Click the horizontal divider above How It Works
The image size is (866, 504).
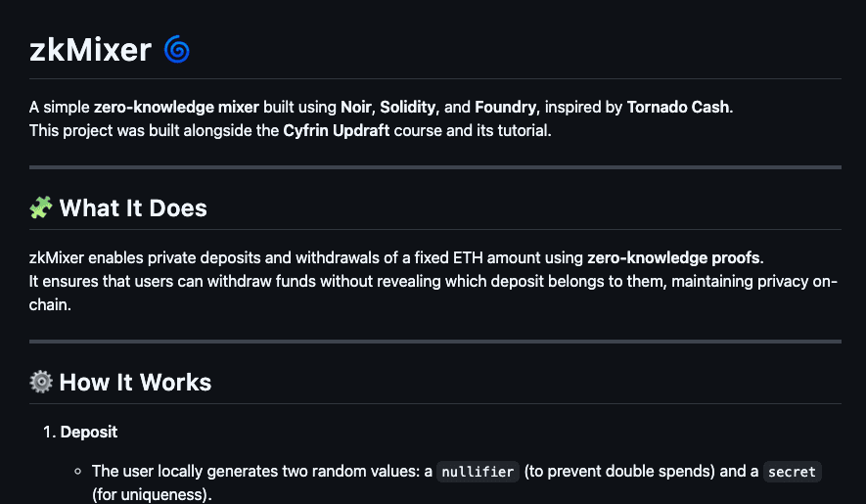[435, 342]
